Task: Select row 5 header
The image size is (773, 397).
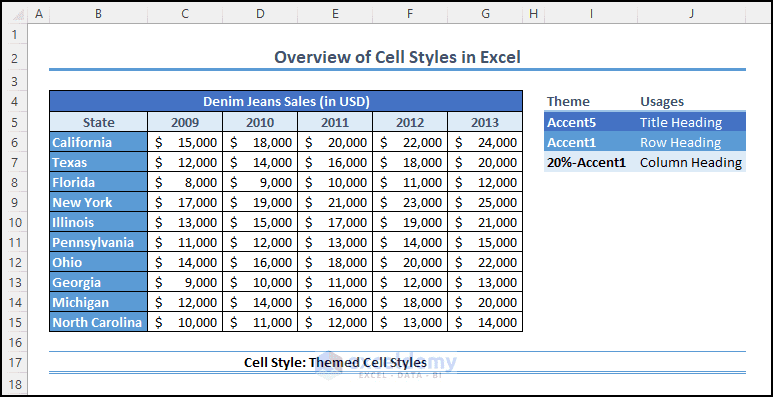Action: tap(14, 122)
